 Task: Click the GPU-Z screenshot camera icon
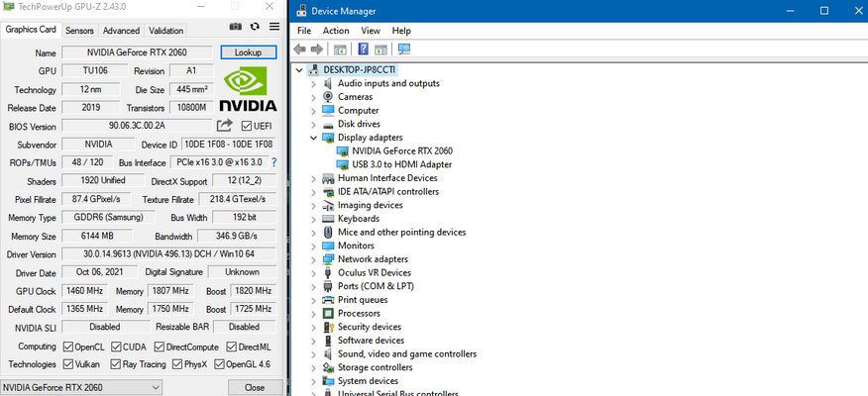236,27
